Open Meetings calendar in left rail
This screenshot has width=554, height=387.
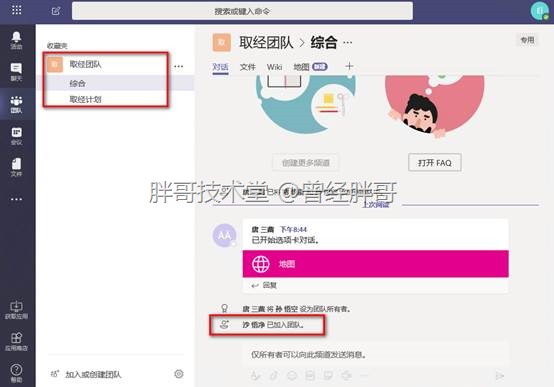click(16, 136)
